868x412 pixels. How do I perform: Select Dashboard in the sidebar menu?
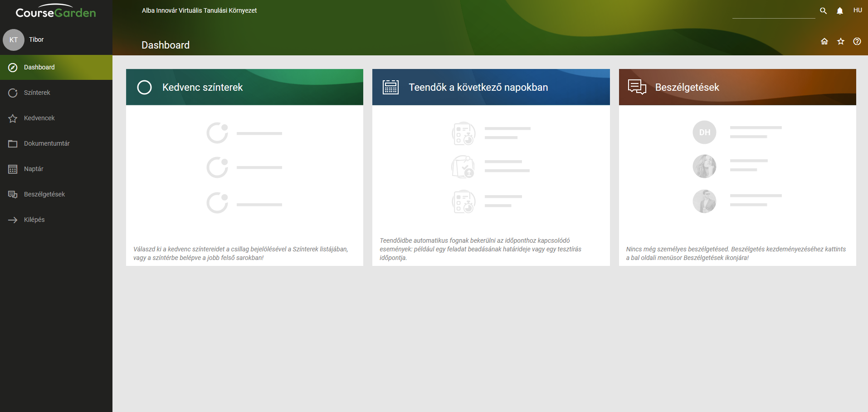pos(39,67)
